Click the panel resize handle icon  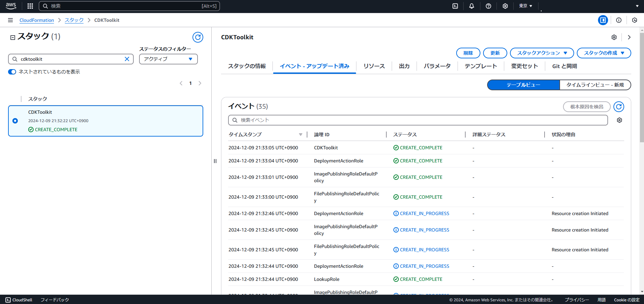[215, 161]
